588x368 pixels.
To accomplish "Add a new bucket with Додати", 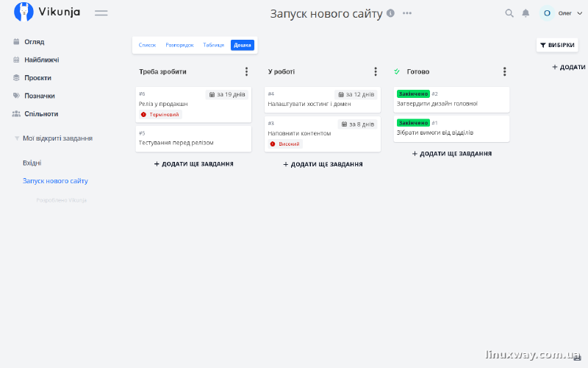I will coord(568,67).
